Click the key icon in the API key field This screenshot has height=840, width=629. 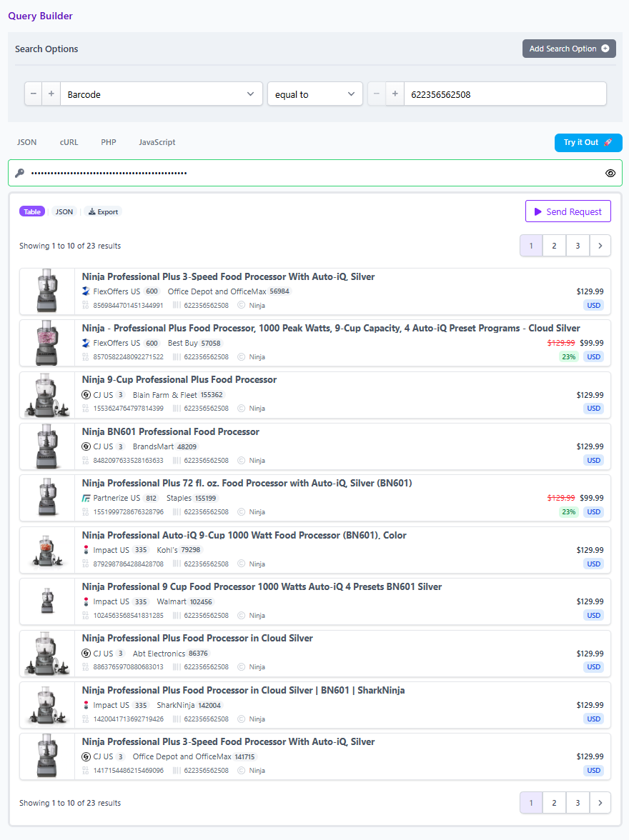20,173
